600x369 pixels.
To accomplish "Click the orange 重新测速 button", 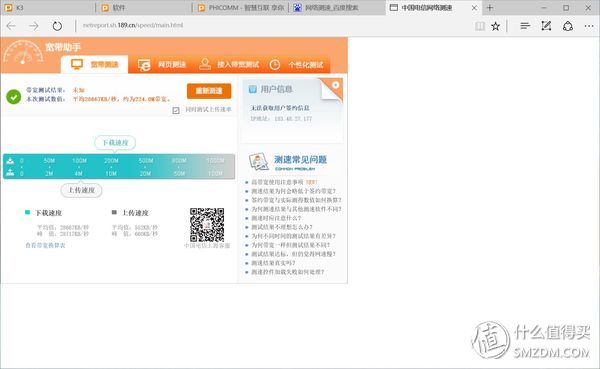I will [x=209, y=91].
